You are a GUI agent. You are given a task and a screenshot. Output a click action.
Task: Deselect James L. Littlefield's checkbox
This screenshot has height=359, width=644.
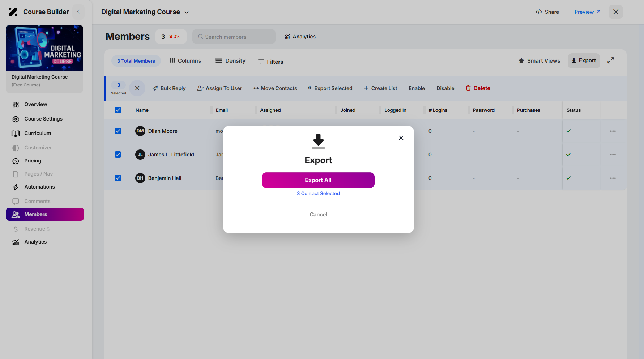tap(118, 155)
